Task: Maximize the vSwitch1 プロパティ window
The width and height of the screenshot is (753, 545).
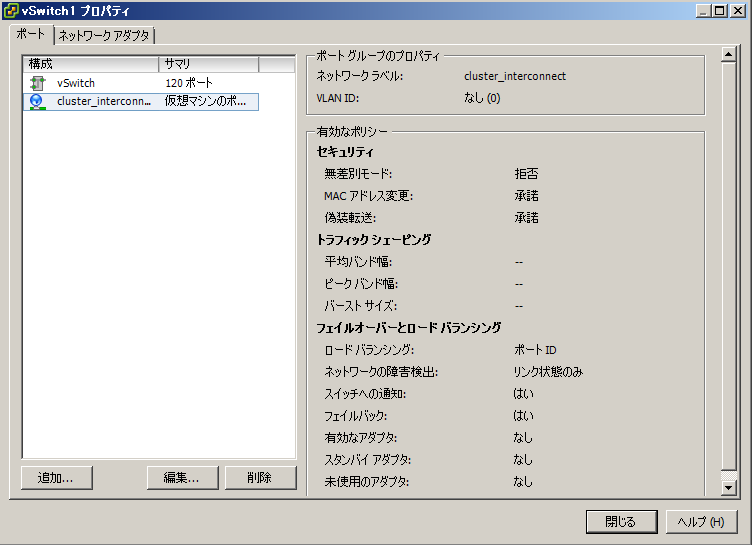Action: [720, 11]
